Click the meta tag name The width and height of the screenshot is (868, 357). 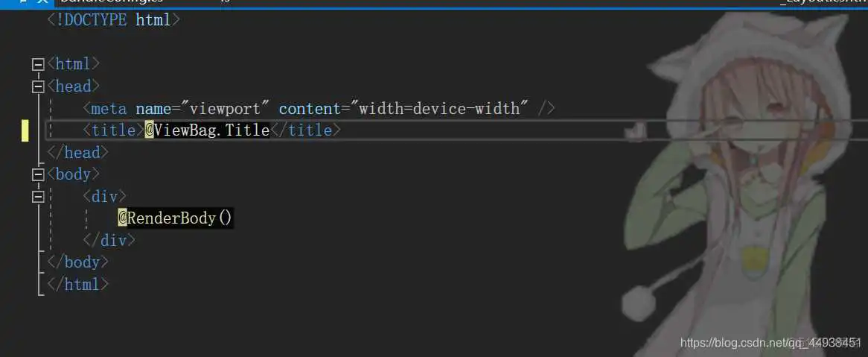(109, 109)
